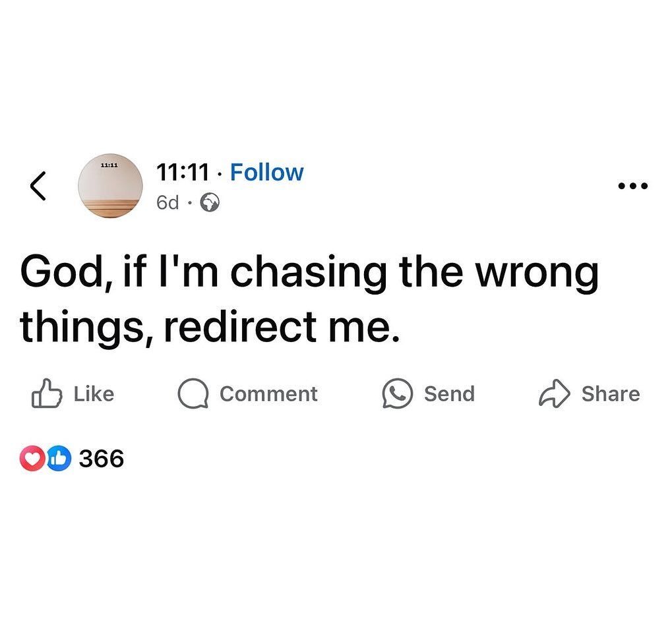The height and width of the screenshot is (634, 672).
Task: Click the thumbs-up Like icon
Action: point(46,393)
